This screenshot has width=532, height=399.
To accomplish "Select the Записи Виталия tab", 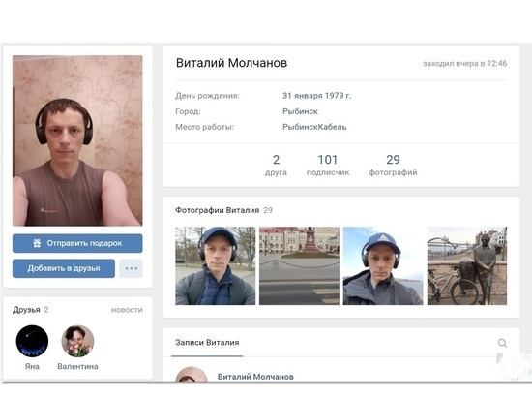I will pyautogui.click(x=207, y=342).
